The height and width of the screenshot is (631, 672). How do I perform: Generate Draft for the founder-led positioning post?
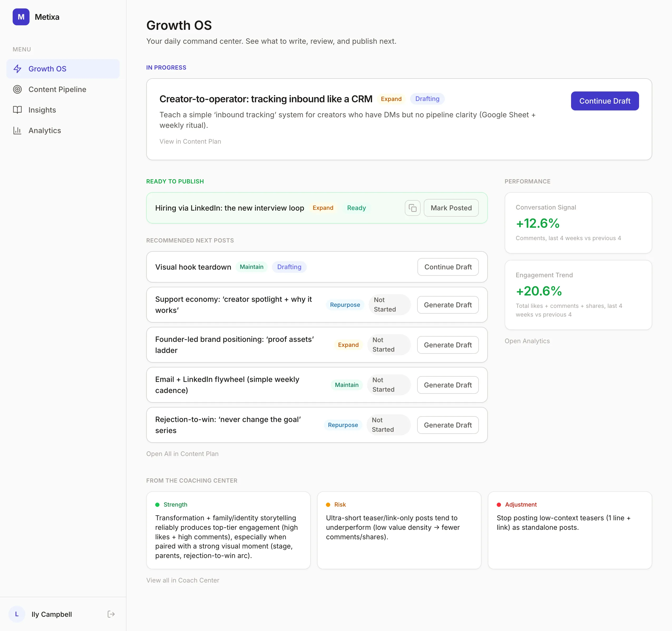(447, 344)
